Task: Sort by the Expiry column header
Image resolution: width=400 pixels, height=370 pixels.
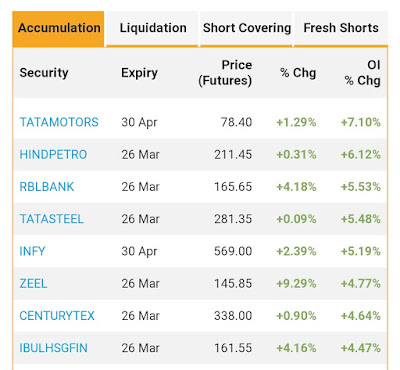Action: [x=139, y=73]
